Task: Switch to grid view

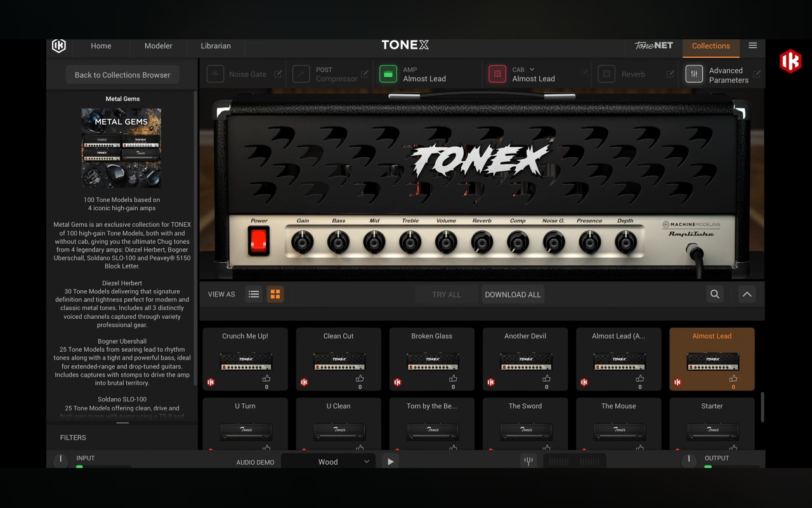Action: [x=275, y=294]
